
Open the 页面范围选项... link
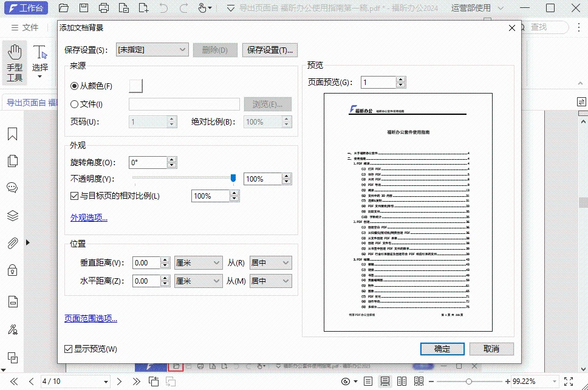91,318
